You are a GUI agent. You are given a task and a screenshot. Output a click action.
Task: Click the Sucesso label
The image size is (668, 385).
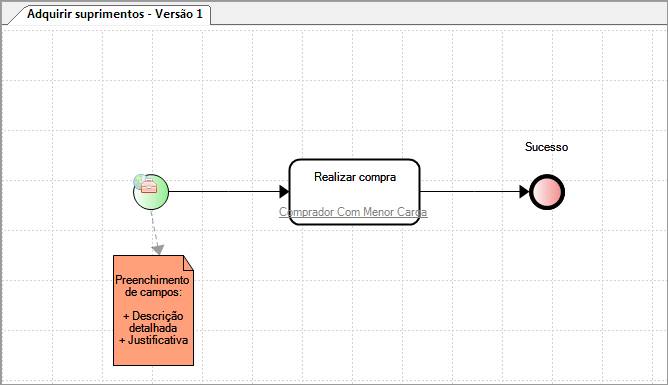click(x=547, y=147)
